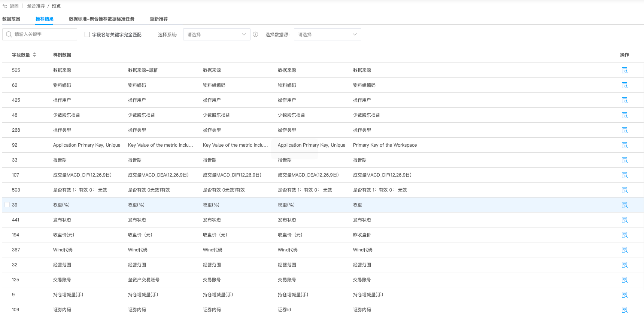Click the 数据来源-邮箱 cell

click(x=143, y=70)
